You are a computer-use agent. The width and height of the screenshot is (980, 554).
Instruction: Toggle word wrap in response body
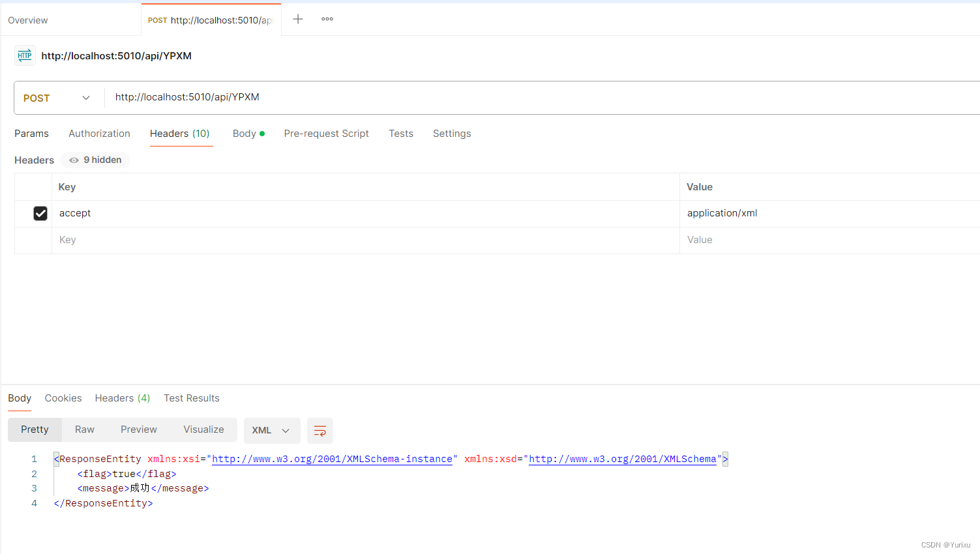pos(320,431)
